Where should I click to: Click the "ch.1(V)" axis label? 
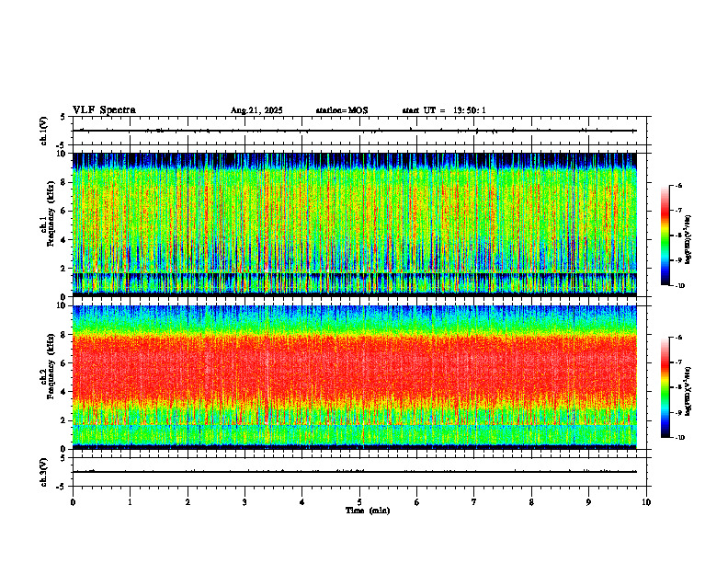click(44, 131)
